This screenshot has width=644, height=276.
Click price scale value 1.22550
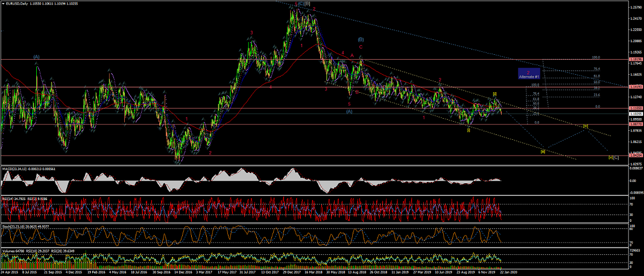(x=636, y=30)
